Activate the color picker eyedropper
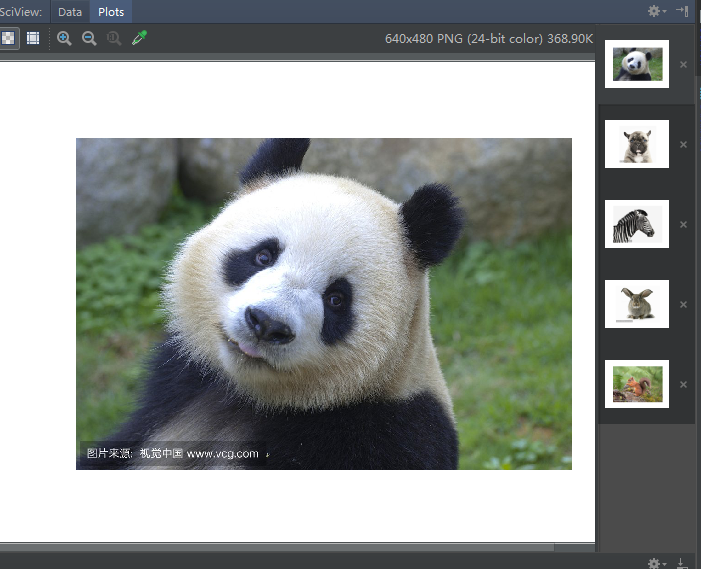 139,38
